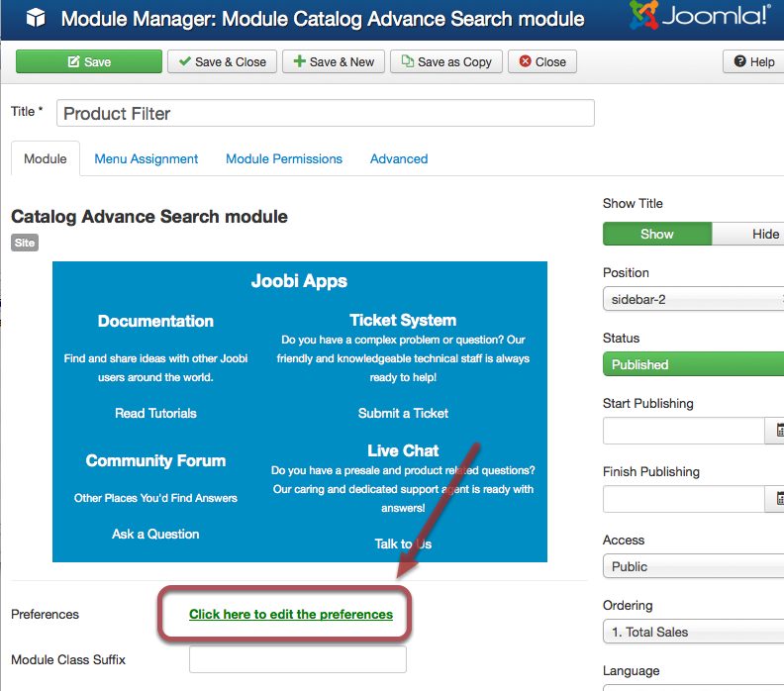Click the Documentation heading

[x=155, y=321]
